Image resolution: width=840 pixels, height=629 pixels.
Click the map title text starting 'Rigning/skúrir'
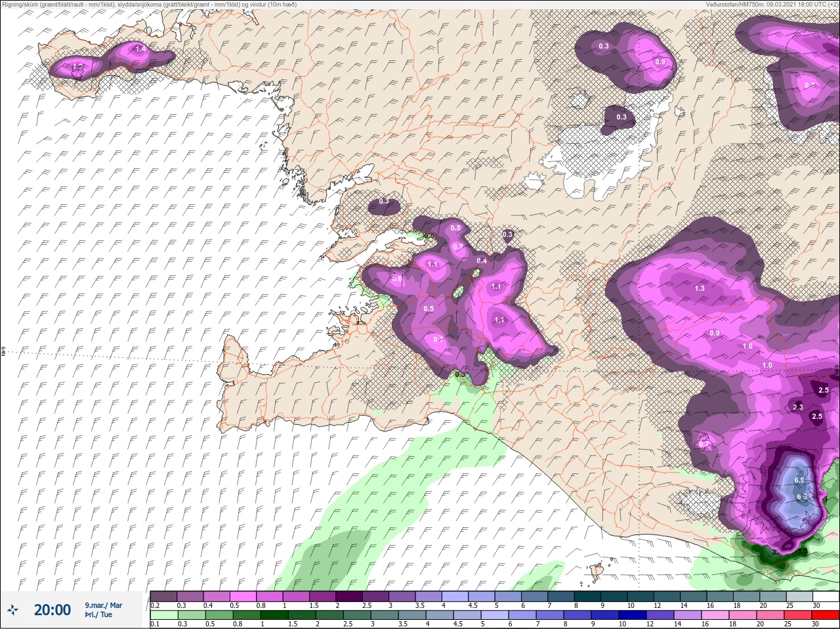click(150, 5)
